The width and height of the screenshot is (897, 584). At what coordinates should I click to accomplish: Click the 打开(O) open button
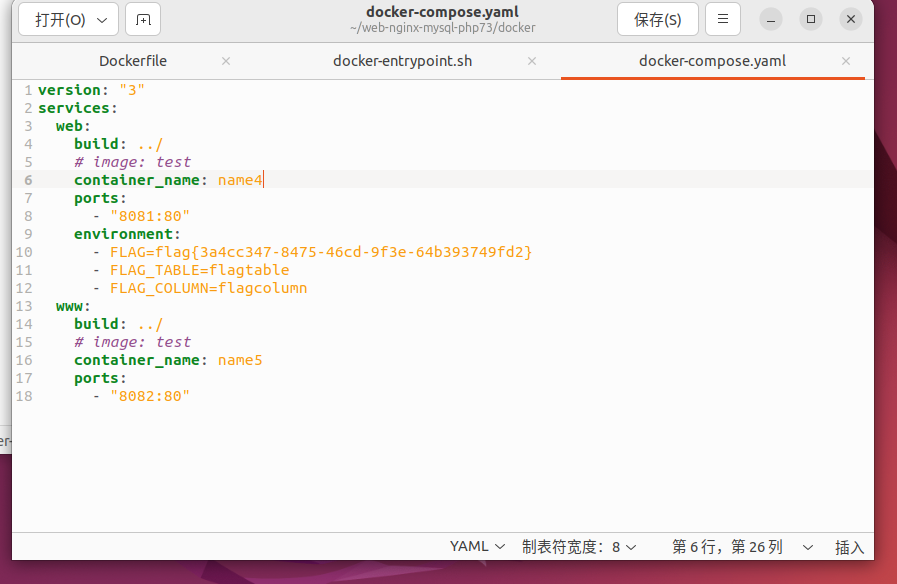tap(60, 20)
